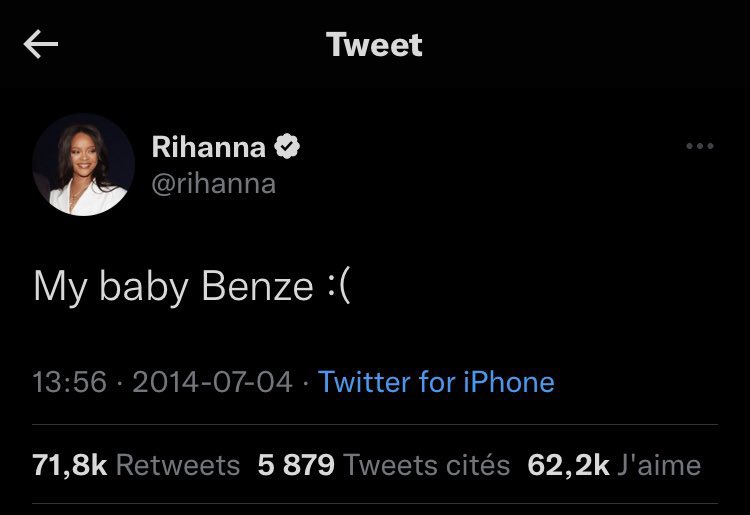Open the three-dot more options menu
750x515 pixels.
pos(700,146)
